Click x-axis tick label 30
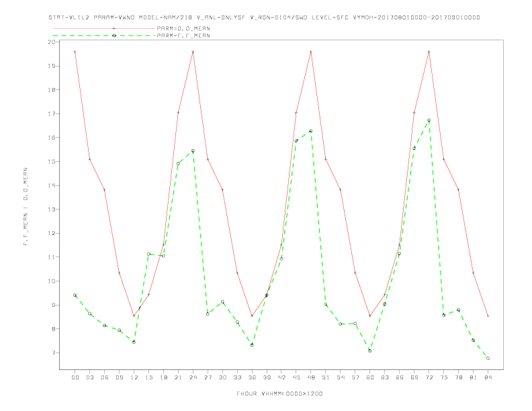The height and width of the screenshot is (411, 532). (x=222, y=377)
